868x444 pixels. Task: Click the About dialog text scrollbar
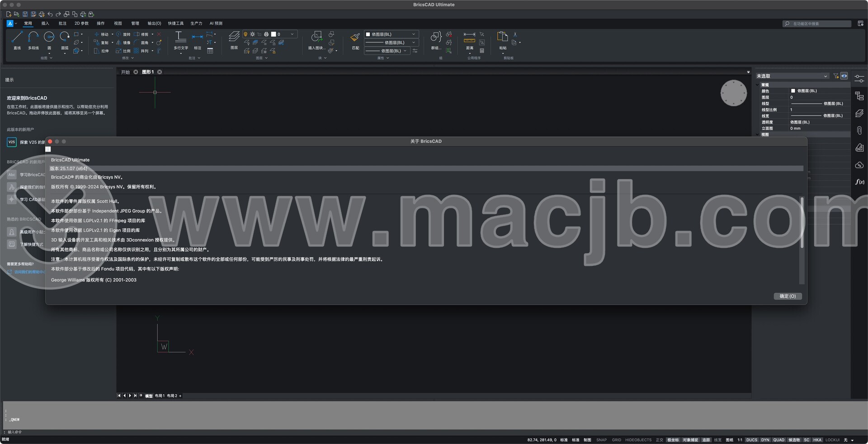coord(802,222)
